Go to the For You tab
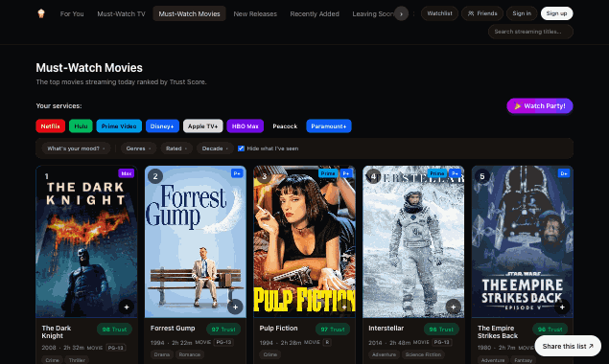 [72, 14]
